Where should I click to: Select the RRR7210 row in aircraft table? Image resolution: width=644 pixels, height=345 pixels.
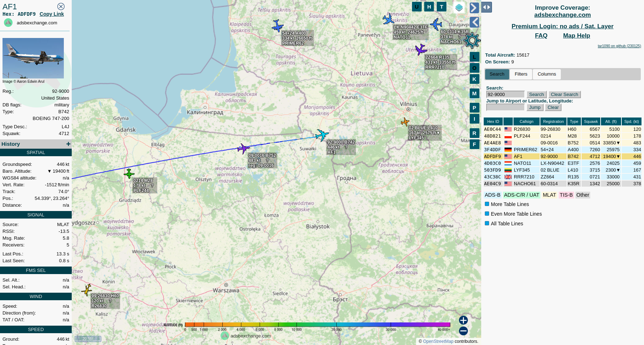click(562, 177)
